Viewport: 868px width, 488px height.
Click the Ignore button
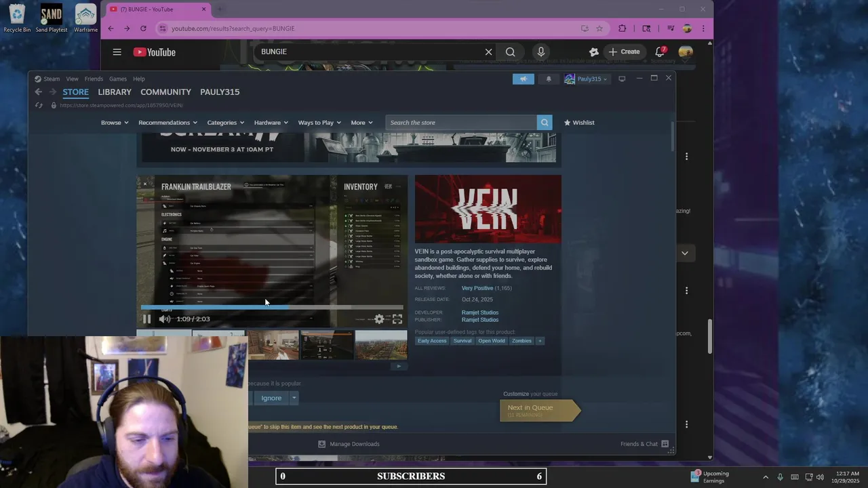(x=271, y=398)
